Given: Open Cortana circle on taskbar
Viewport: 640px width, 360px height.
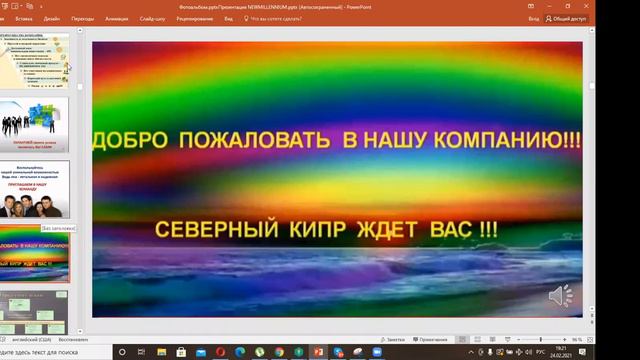Looking at the screenshot, I should [122, 352].
